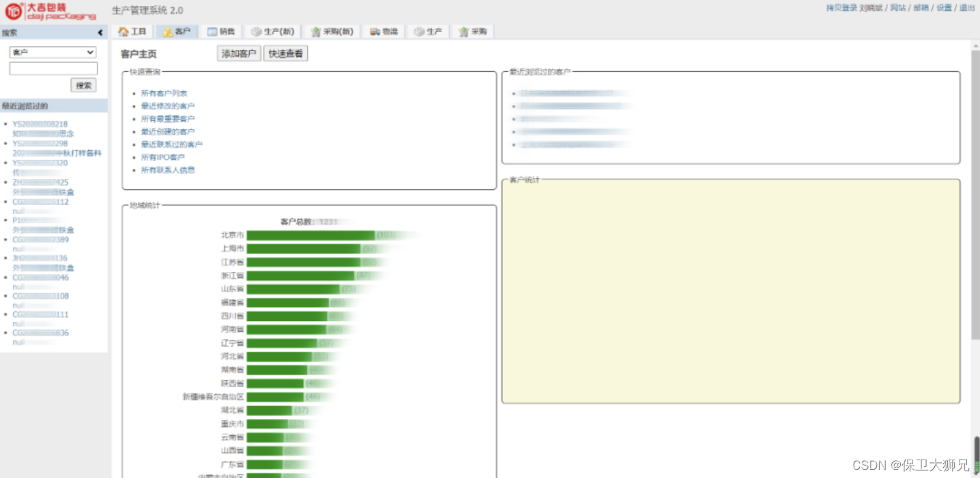Open the 采购(新) tab
This screenshot has height=478, width=980.
coord(332,31)
